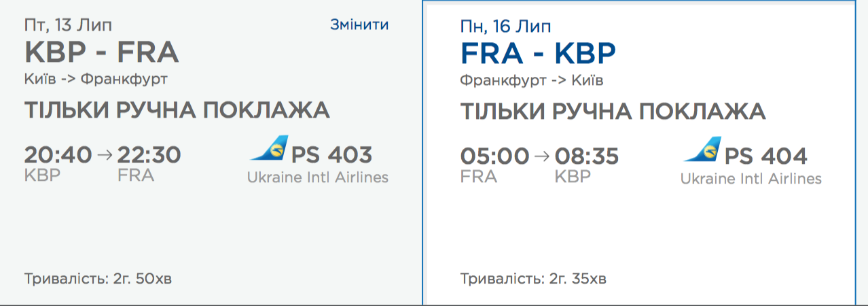Click the Франкфурт -> Київ subtitle
This screenshot has width=868, height=306.
(532, 80)
